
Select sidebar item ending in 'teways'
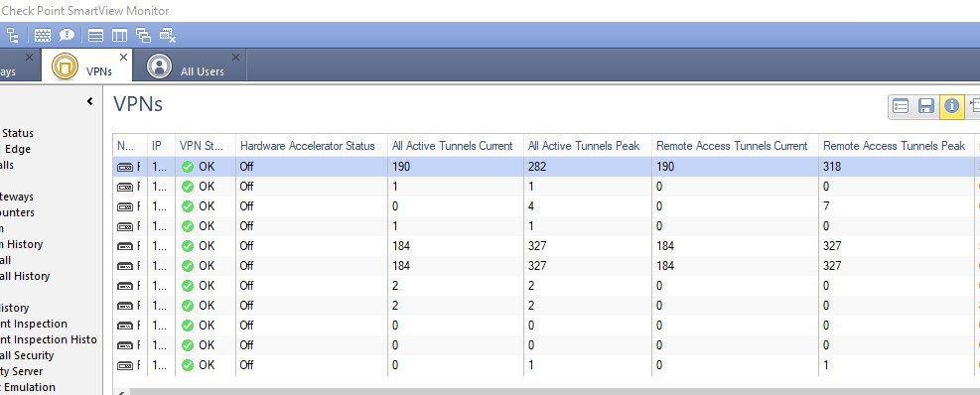(17, 197)
